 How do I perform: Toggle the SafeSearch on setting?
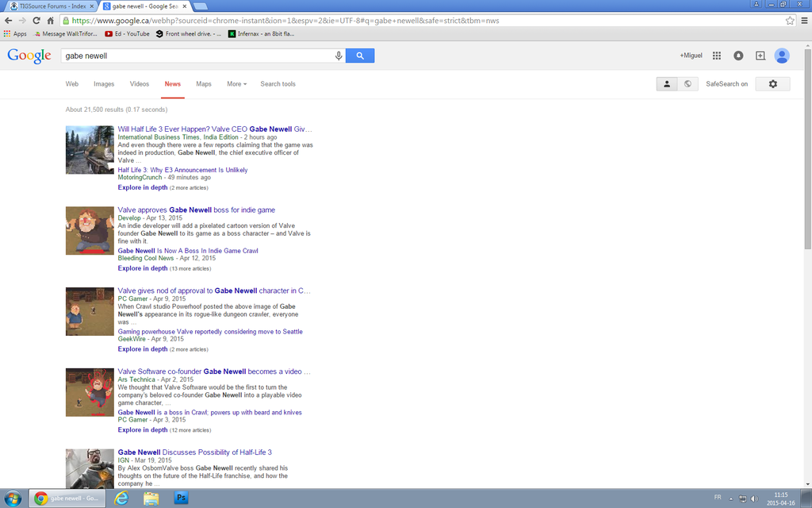point(726,84)
